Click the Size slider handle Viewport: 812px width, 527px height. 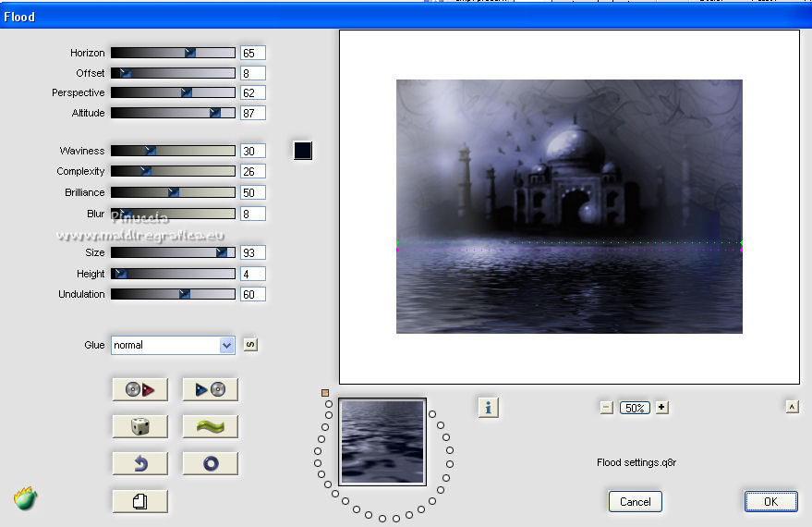point(221,252)
